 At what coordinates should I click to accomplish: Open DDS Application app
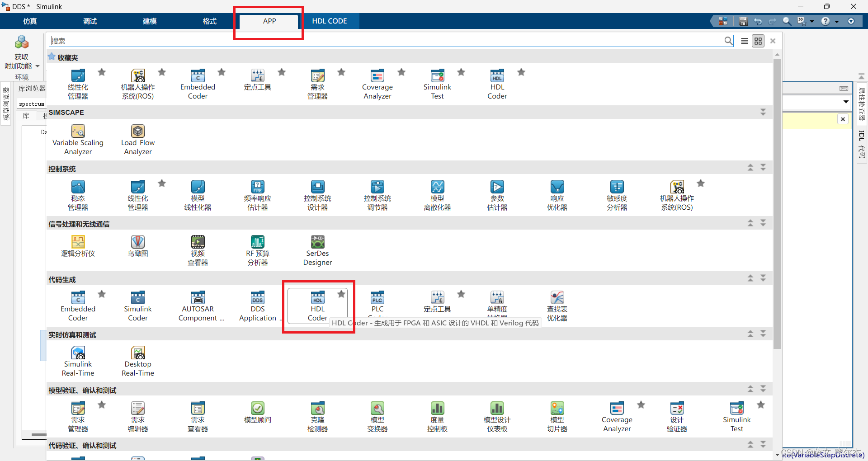coord(258,306)
